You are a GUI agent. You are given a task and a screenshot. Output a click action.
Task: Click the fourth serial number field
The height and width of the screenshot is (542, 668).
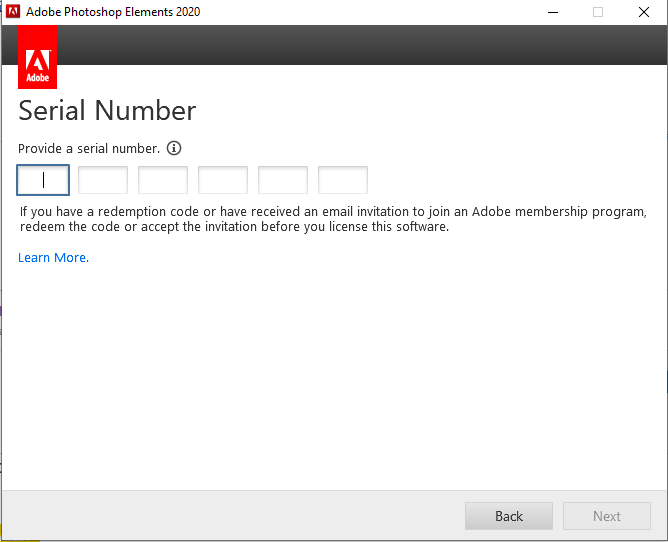(x=223, y=180)
